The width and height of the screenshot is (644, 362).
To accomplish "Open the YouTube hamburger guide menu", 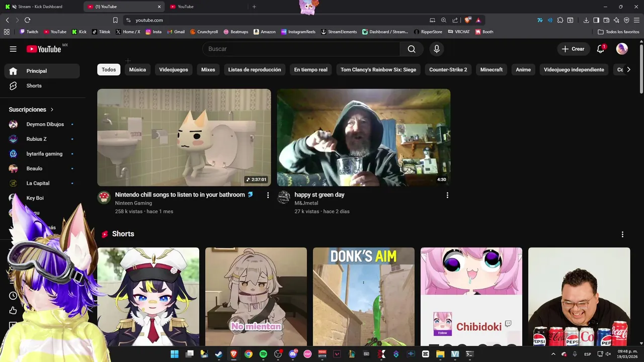I will [13, 49].
